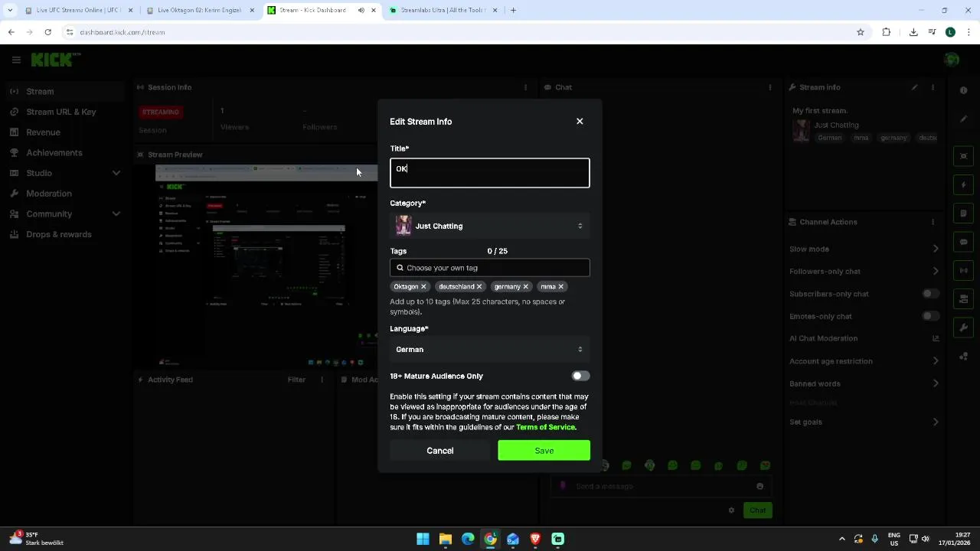Remove the germany tag
Viewport: 980px width, 551px height.
pyautogui.click(x=525, y=286)
